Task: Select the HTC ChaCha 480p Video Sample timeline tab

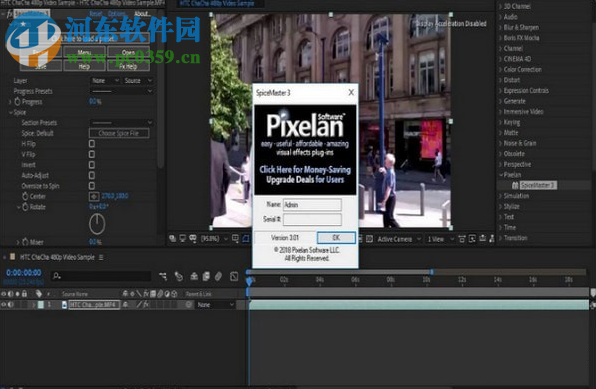Action: point(57,257)
